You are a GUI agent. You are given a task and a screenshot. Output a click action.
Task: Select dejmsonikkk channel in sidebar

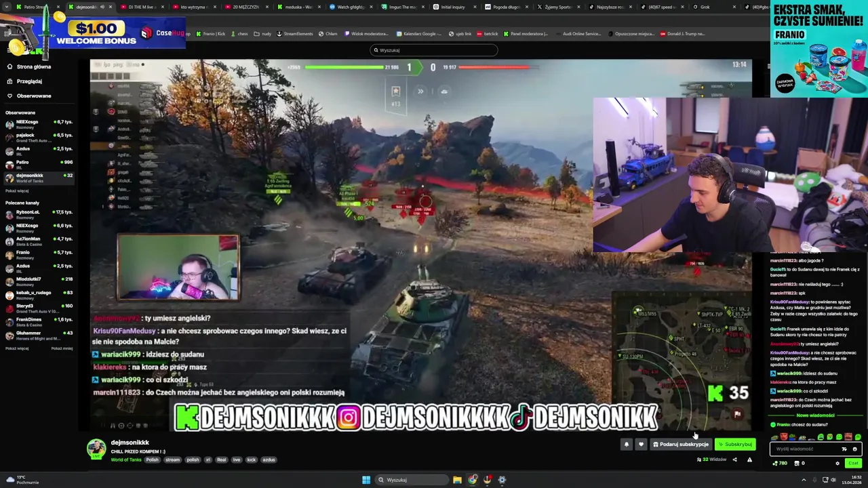pyautogui.click(x=39, y=178)
